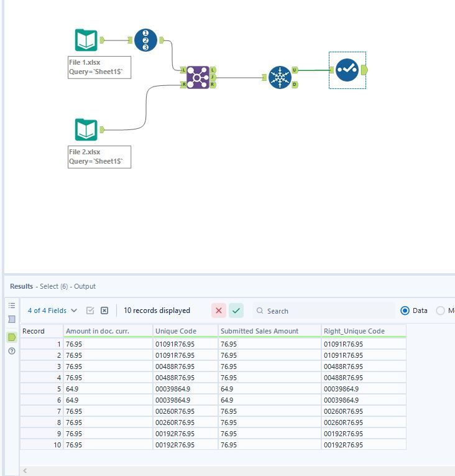The width and height of the screenshot is (455, 476).
Task: Select the Metadata view radio button
Action: 441,310
